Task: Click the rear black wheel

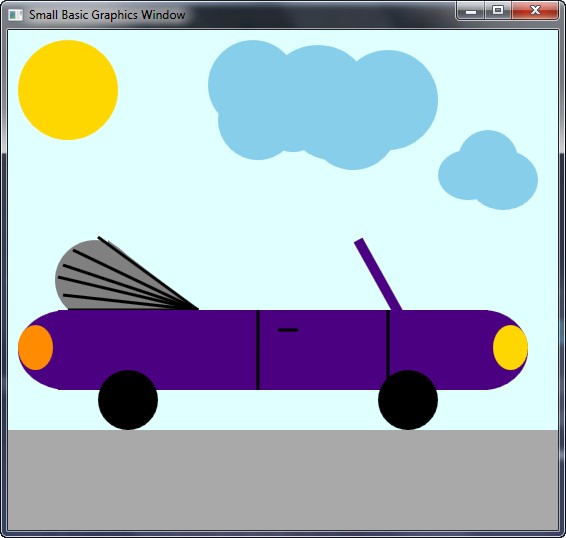Action: [x=128, y=400]
